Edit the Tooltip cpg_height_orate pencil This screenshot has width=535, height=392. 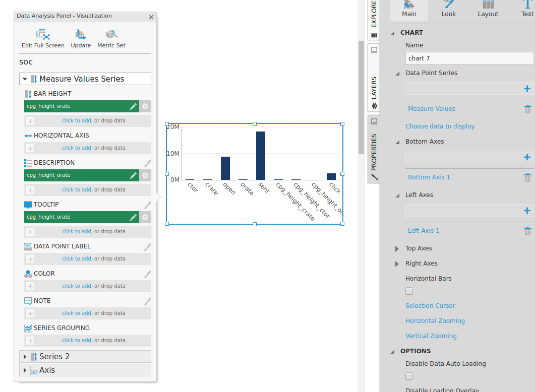(x=133, y=217)
